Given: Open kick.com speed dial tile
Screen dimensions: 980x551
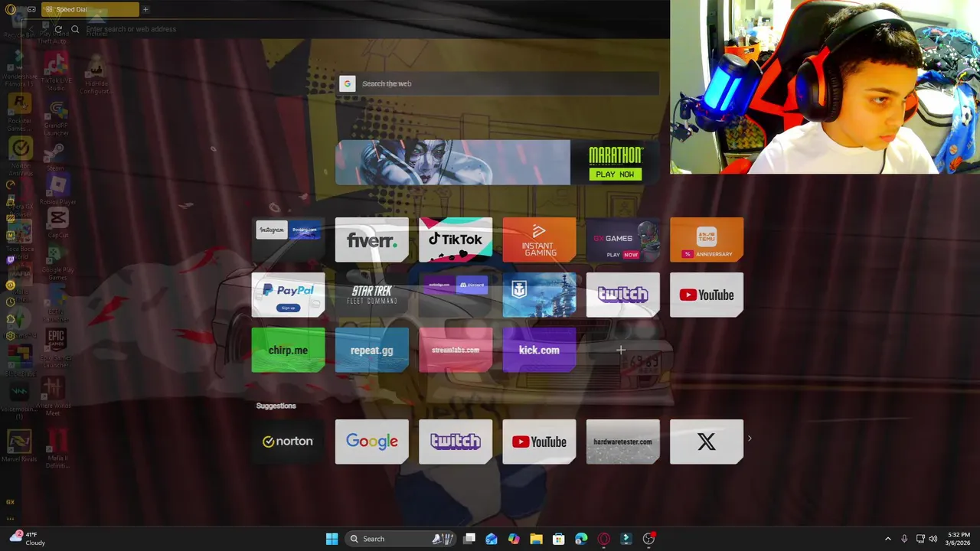Looking at the screenshot, I should pos(539,350).
